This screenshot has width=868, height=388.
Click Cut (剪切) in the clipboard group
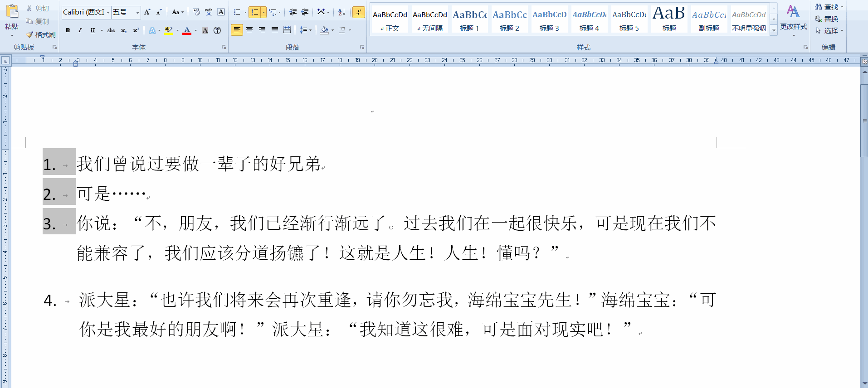[x=37, y=9]
